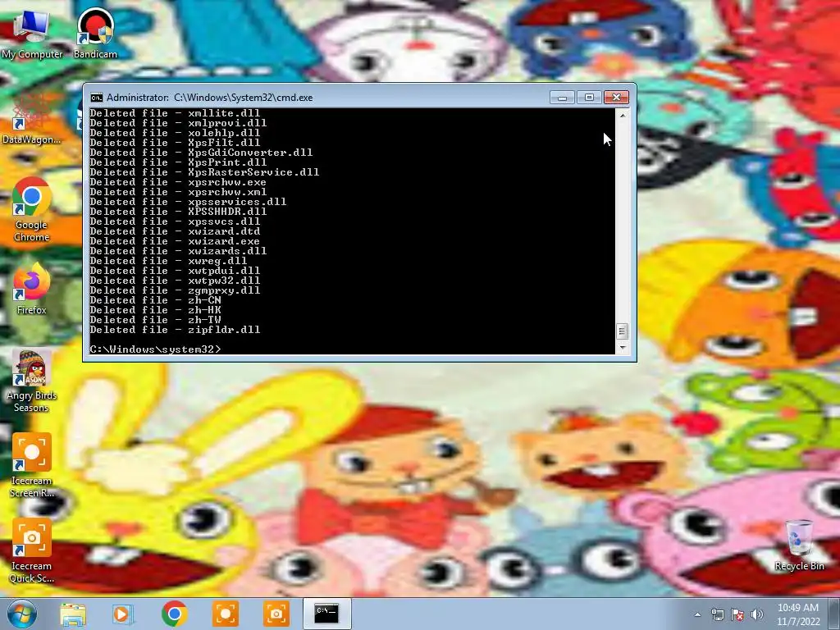The width and height of the screenshot is (840, 630).
Task: Select the Firefox desktop icon
Action: point(32,290)
